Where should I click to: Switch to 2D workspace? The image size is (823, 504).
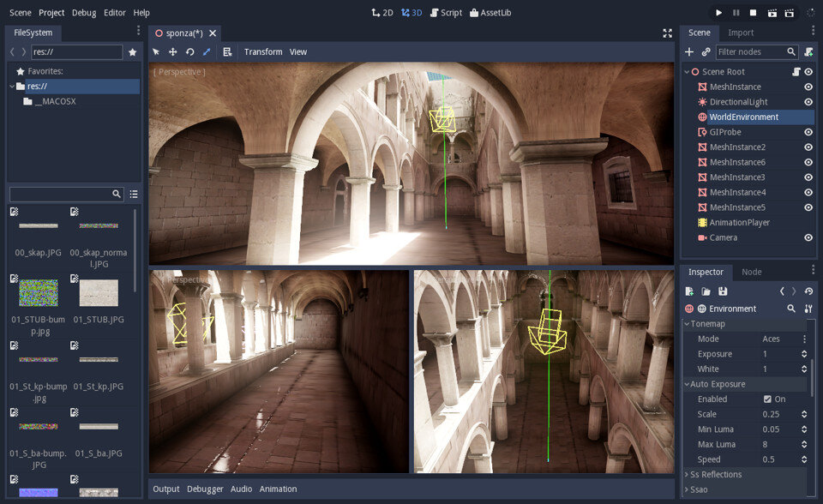[x=382, y=13]
